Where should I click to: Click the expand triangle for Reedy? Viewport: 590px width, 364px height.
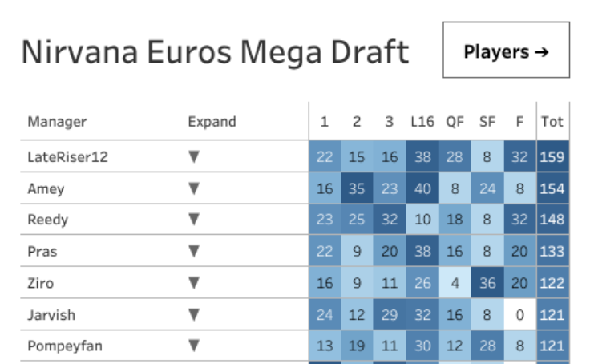coord(193,220)
